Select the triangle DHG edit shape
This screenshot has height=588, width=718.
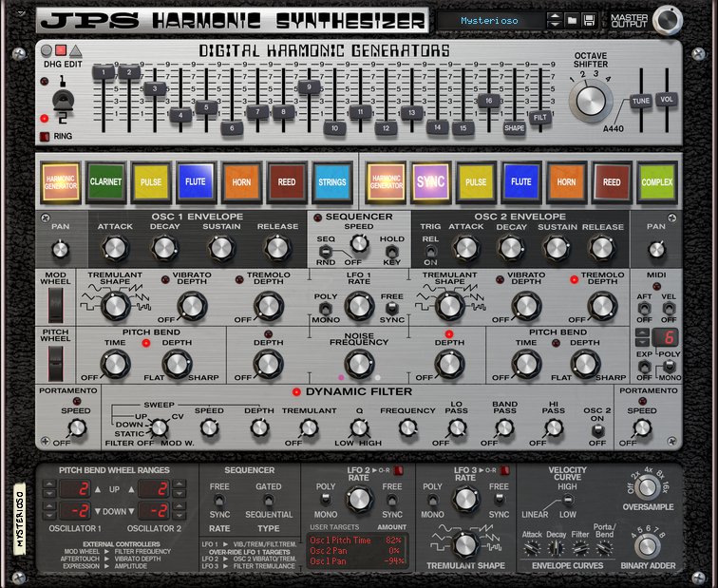click(x=76, y=51)
